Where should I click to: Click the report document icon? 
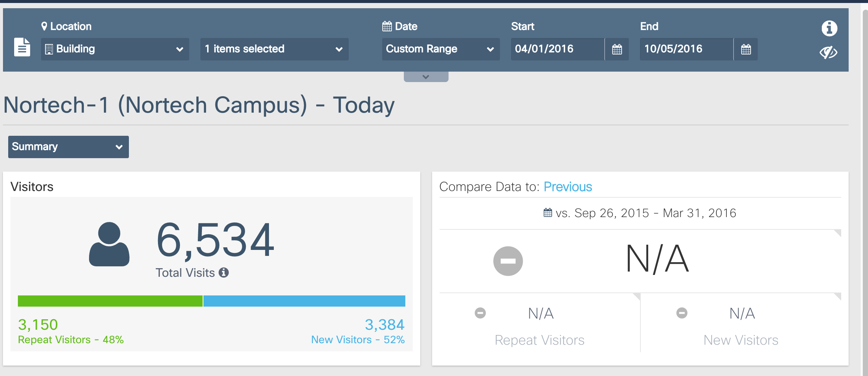point(22,47)
